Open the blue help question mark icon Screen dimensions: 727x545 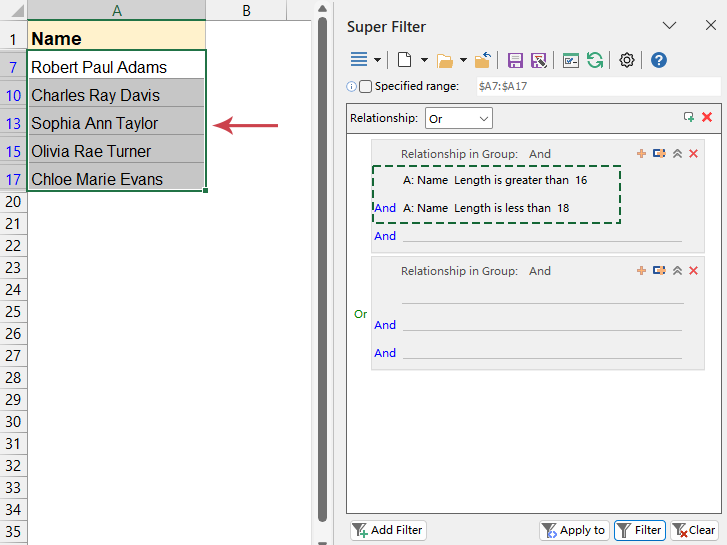(x=659, y=60)
